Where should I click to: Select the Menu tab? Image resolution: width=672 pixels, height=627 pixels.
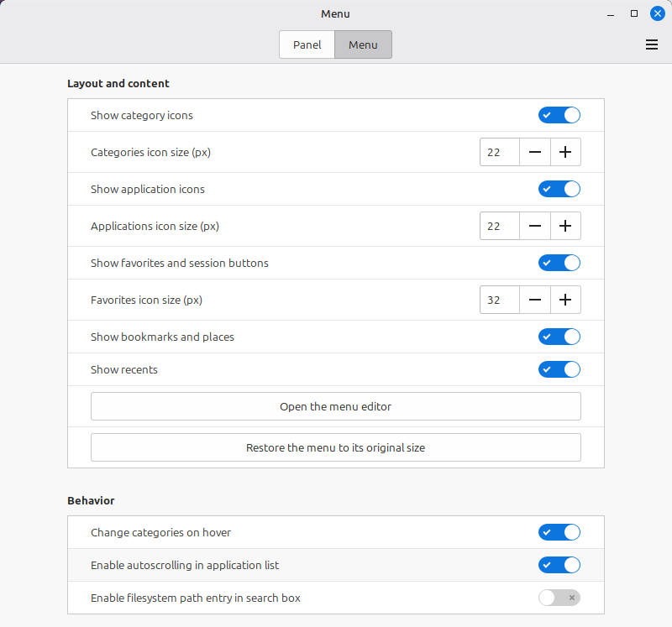click(363, 44)
